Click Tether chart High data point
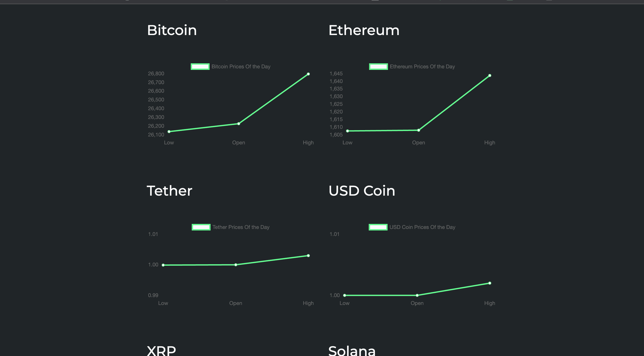This screenshot has width=644, height=356. click(x=308, y=255)
